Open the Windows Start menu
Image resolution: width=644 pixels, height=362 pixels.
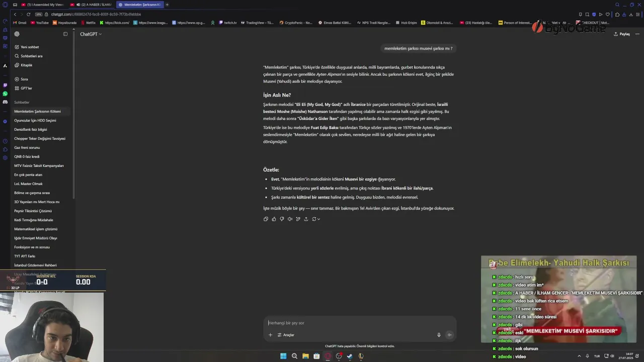pos(283,356)
